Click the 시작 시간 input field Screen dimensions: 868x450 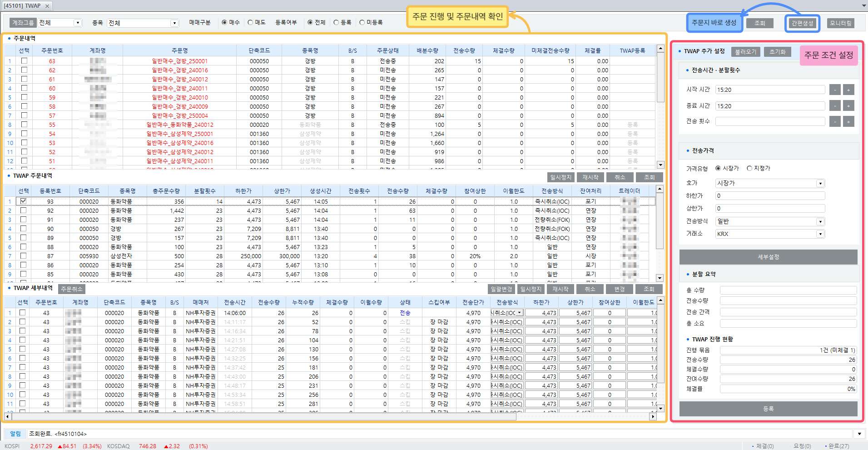tap(770, 90)
